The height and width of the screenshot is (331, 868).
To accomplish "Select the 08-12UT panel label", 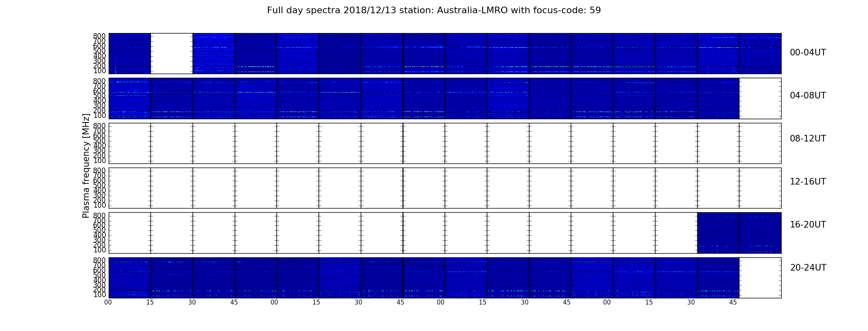I will tap(808, 139).
